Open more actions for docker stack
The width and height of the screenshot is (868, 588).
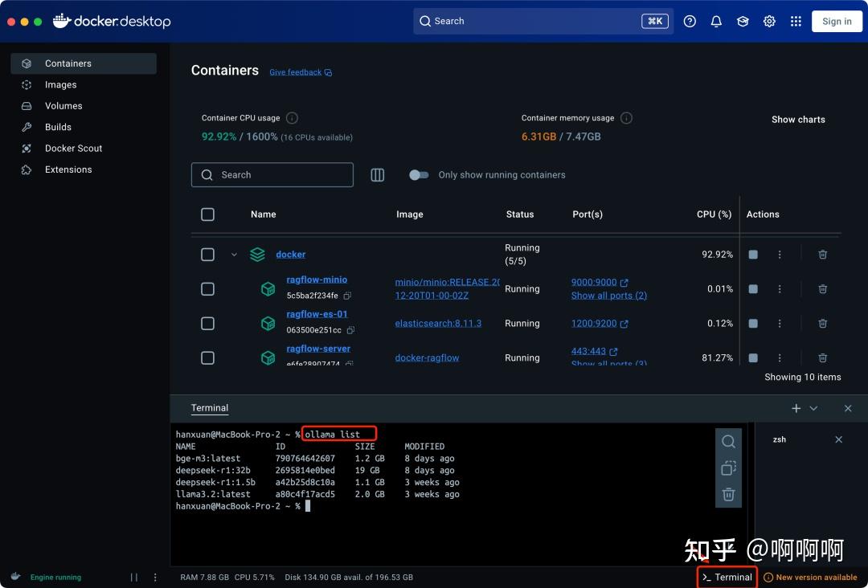coord(780,255)
